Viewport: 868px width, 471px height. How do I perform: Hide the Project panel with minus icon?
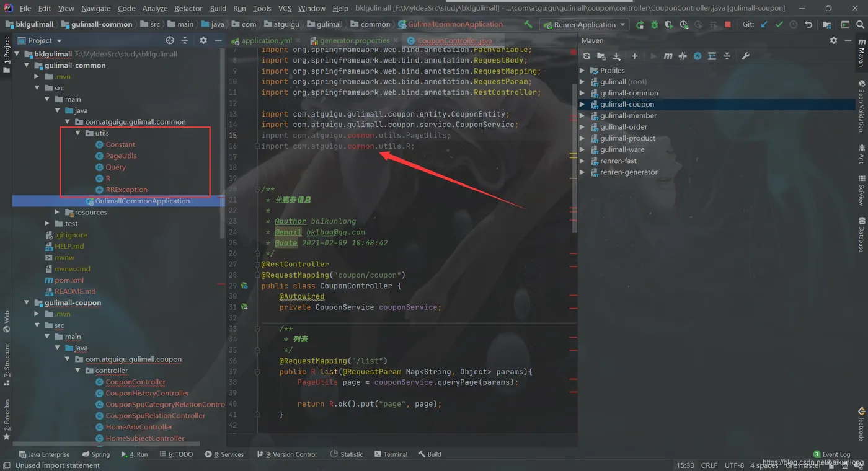coord(218,40)
